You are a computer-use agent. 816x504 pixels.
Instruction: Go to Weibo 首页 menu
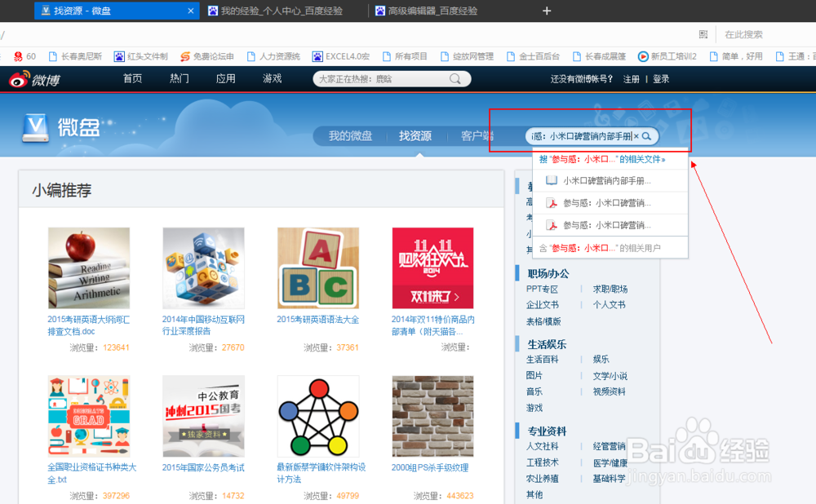(x=132, y=78)
